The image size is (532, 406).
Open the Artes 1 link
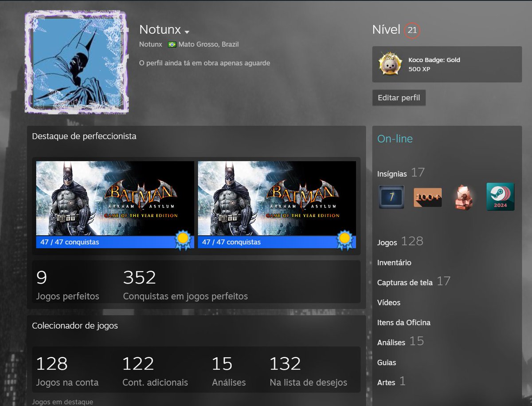[391, 382]
